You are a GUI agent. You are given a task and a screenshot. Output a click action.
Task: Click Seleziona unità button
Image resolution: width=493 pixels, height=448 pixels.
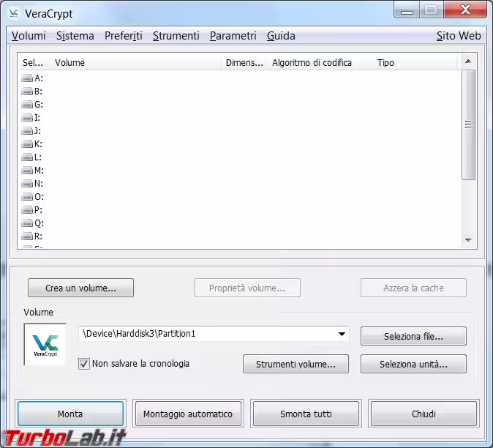point(413,364)
